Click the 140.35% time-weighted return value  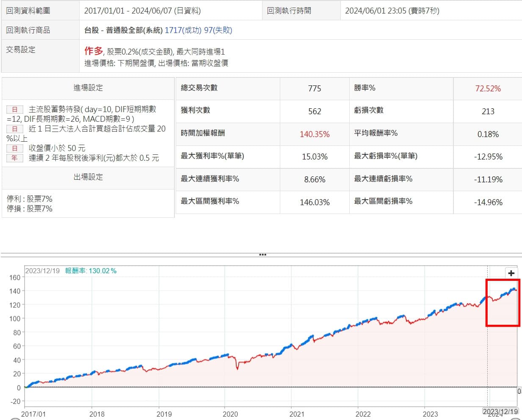tap(315, 134)
